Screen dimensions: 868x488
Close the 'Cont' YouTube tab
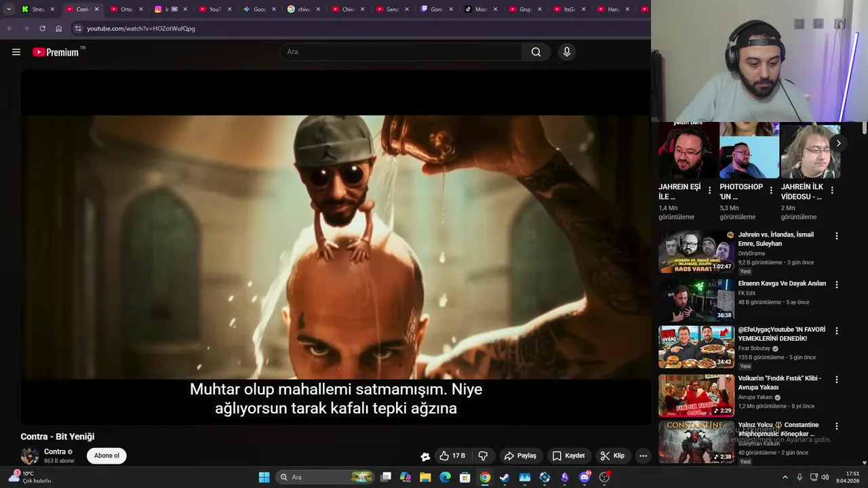click(x=96, y=9)
